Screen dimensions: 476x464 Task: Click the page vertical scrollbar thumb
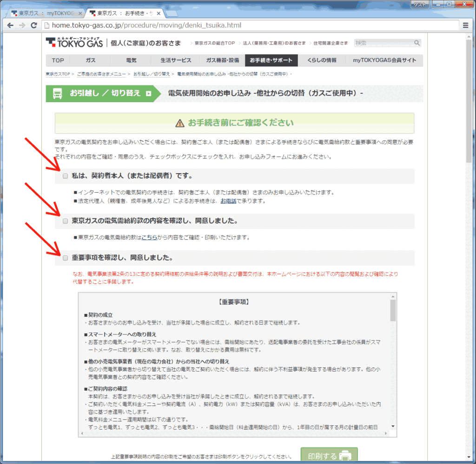pos(469,102)
